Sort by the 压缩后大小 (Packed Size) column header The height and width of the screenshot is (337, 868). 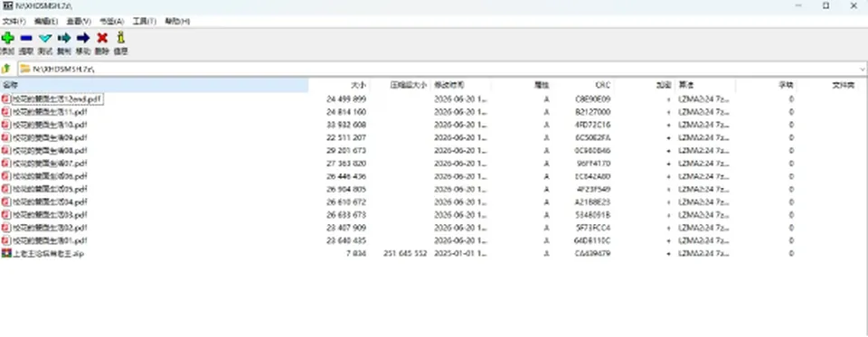coord(400,85)
